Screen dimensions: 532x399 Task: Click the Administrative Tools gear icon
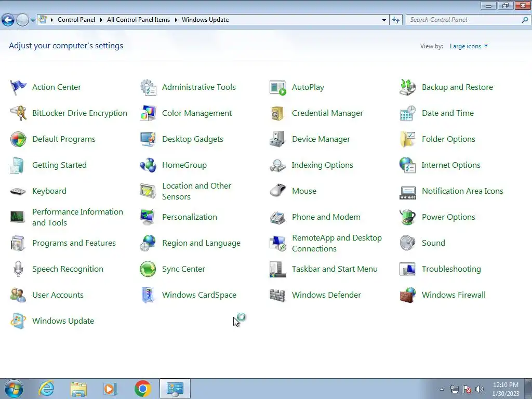(148, 87)
